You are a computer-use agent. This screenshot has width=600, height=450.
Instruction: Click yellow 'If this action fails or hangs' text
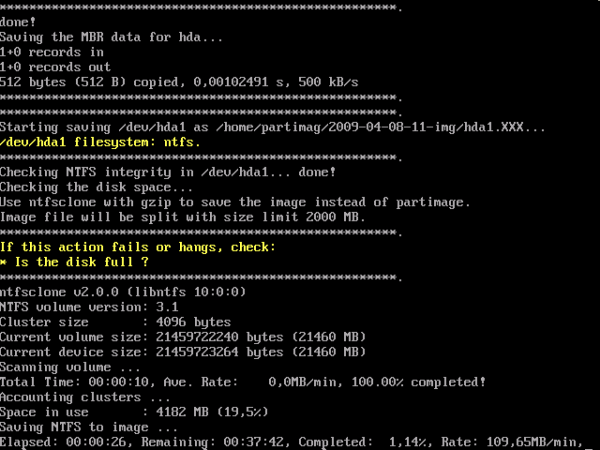click(x=138, y=246)
